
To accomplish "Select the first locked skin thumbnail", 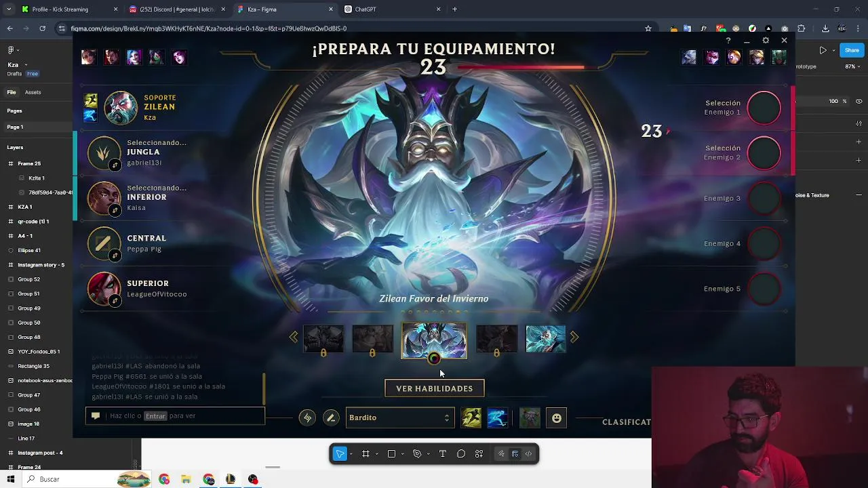I will click(x=323, y=339).
